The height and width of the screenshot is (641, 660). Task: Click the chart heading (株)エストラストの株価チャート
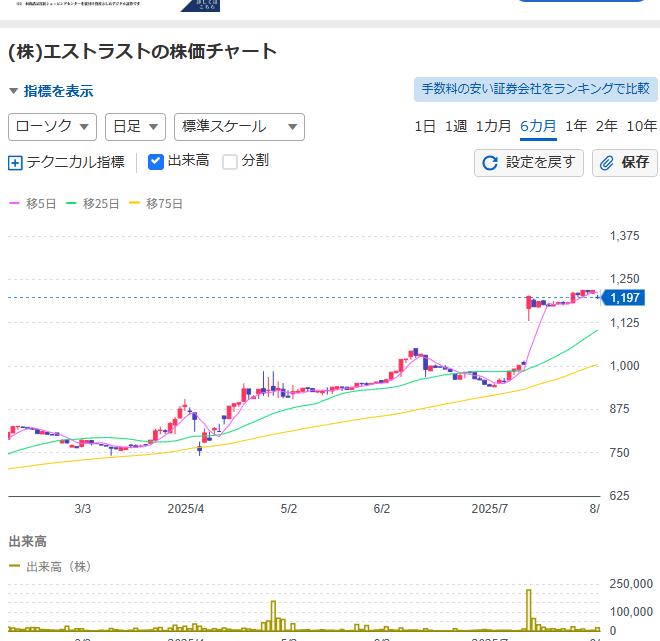coord(142,52)
